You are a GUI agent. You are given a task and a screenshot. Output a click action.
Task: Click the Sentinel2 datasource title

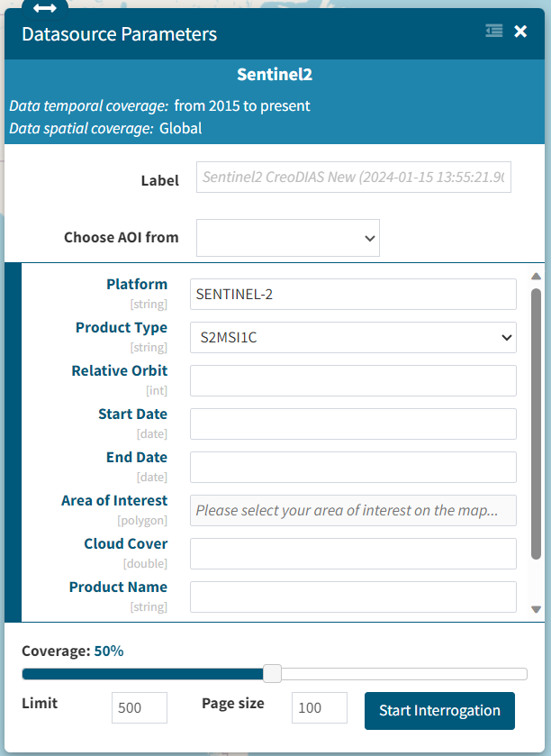click(275, 74)
